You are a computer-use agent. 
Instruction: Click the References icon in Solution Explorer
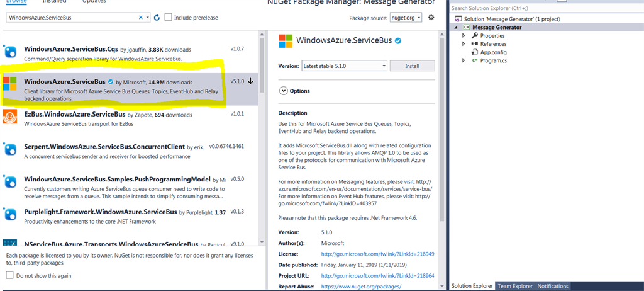click(x=474, y=44)
